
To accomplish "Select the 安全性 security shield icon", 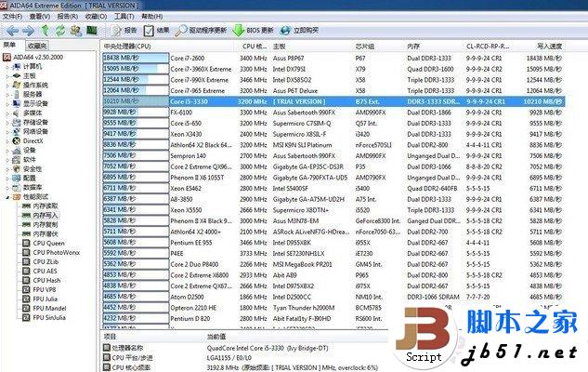I will (x=16, y=169).
